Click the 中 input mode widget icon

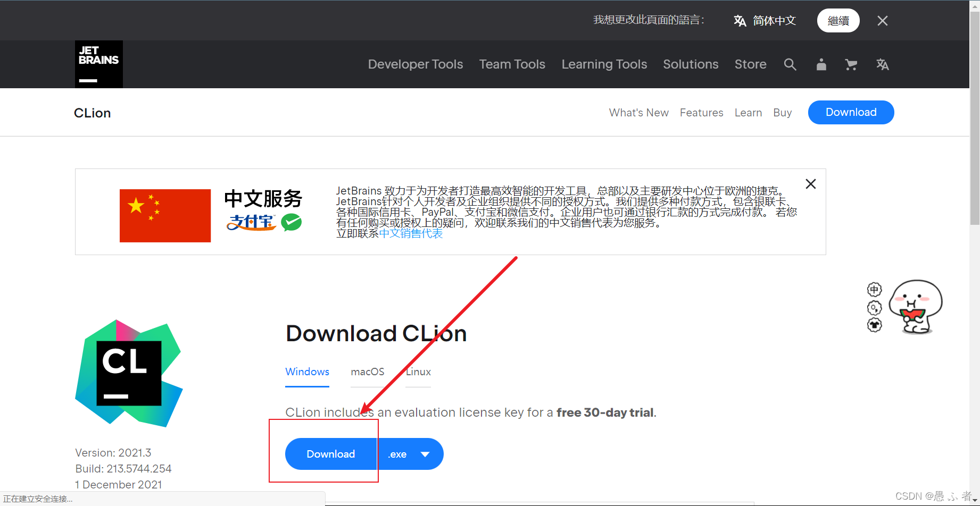coord(875,290)
